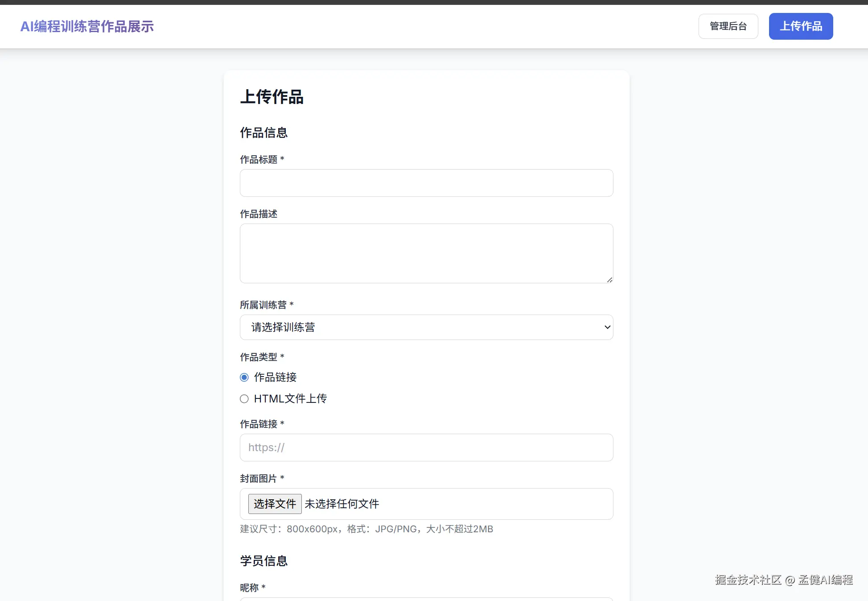868x601 pixels.
Task: Open the 管理后台 admin page
Action: (728, 26)
